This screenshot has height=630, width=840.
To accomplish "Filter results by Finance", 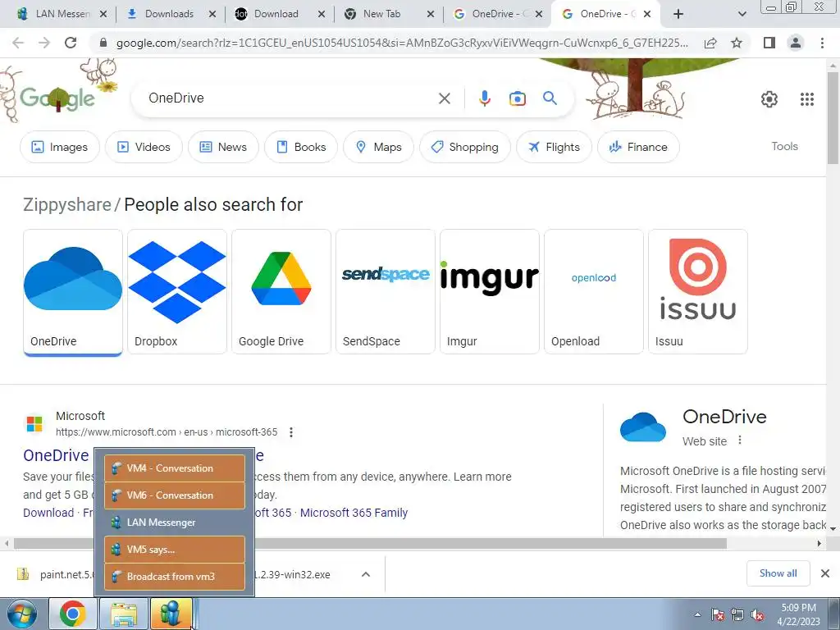I will click(638, 147).
